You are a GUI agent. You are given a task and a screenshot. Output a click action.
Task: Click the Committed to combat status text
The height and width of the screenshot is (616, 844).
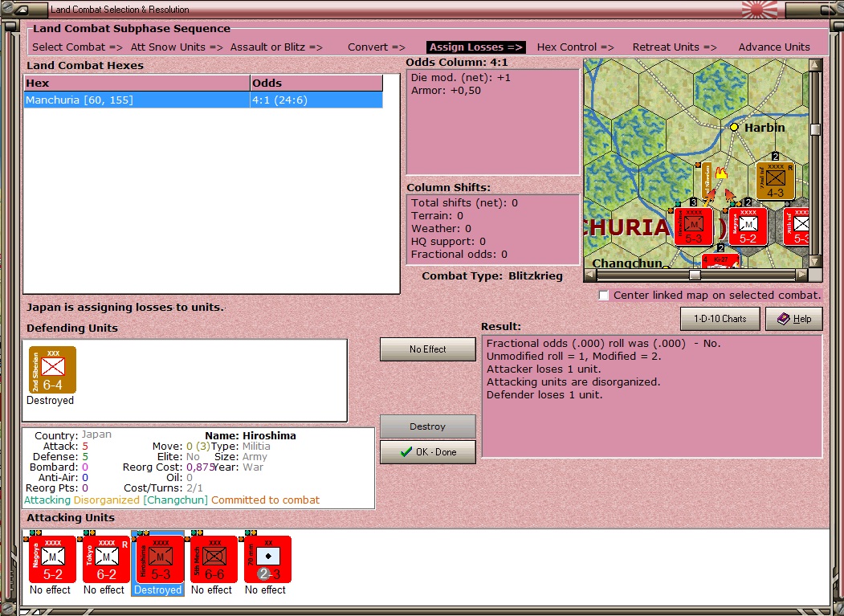(265, 500)
